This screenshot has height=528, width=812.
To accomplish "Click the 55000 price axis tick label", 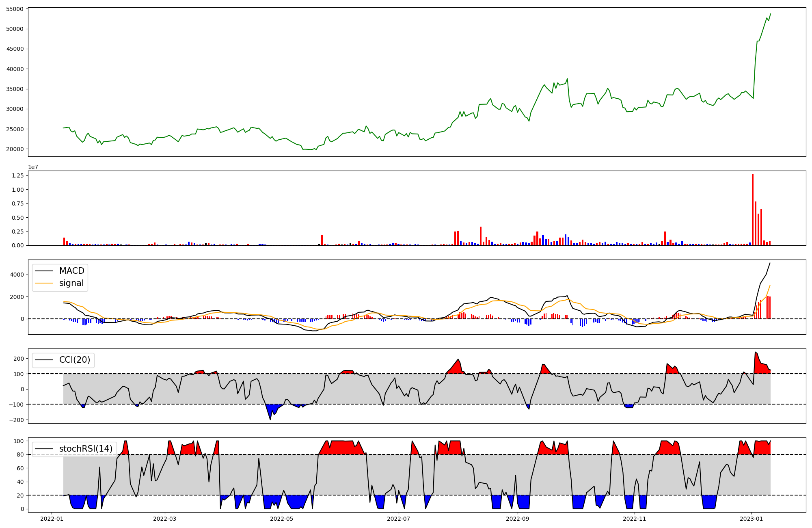I will click(15, 9).
